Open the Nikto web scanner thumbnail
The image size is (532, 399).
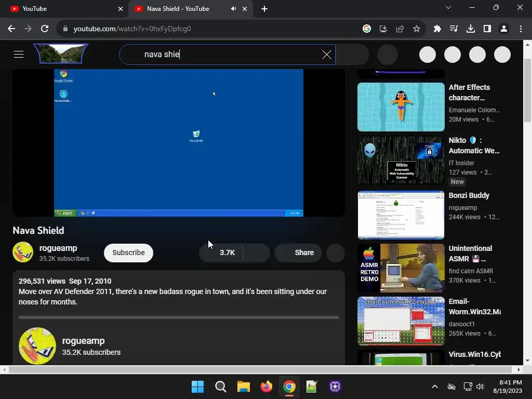pyautogui.click(x=401, y=160)
